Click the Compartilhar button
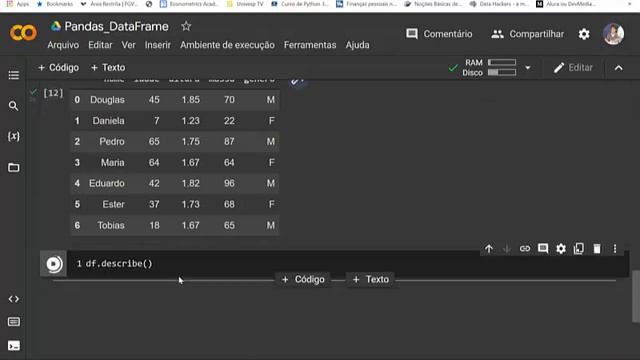 (527, 34)
